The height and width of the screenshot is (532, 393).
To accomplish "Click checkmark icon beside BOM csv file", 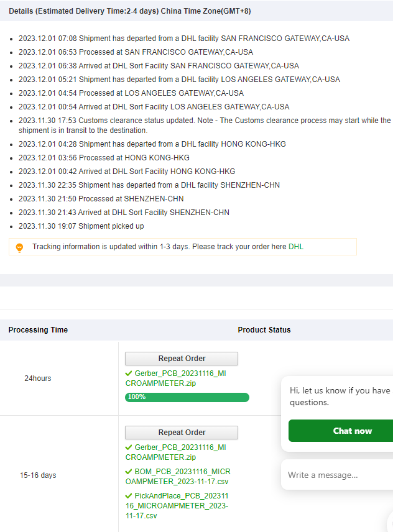I will tap(129, 472).
